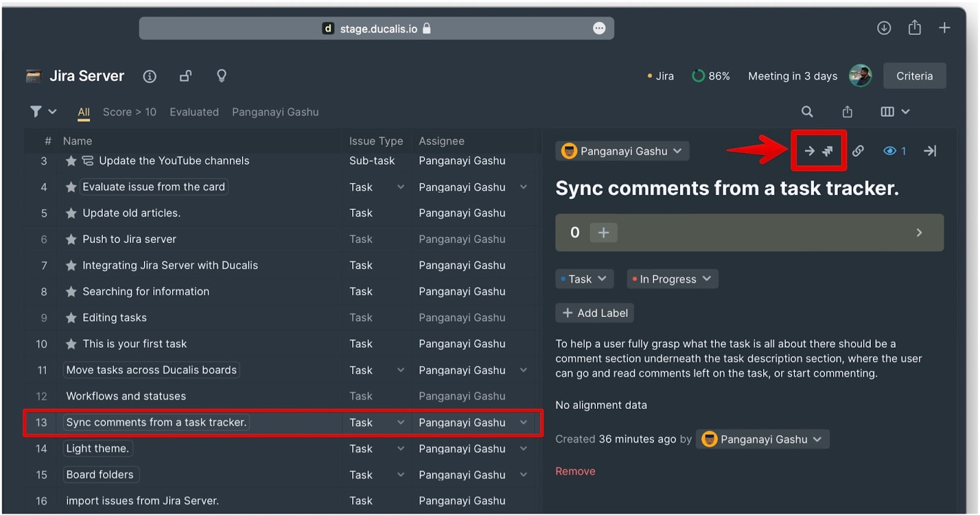Expand issue type dropdown on row 13

coord(401,422)
